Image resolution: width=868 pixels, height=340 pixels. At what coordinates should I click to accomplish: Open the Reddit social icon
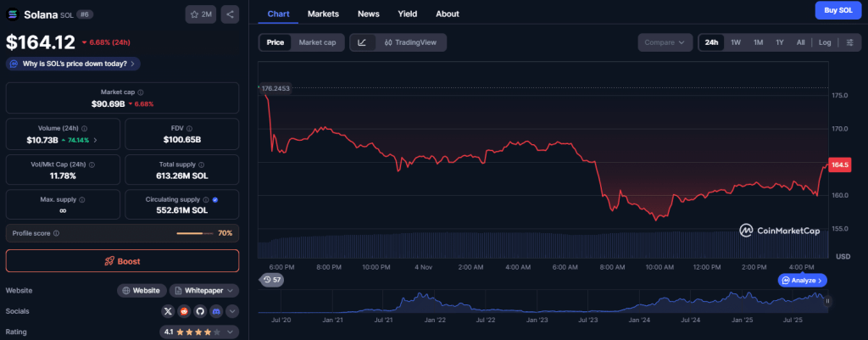pos(184,311)
